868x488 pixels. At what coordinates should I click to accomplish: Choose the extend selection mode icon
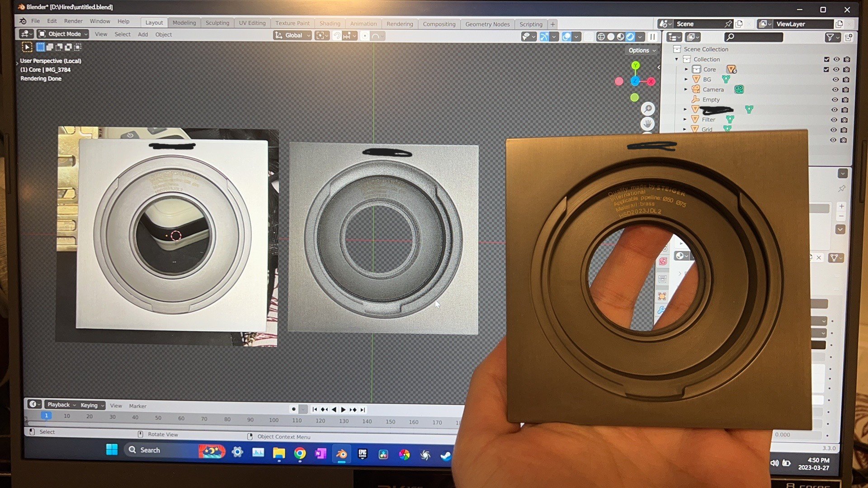[x=50, y=47]
